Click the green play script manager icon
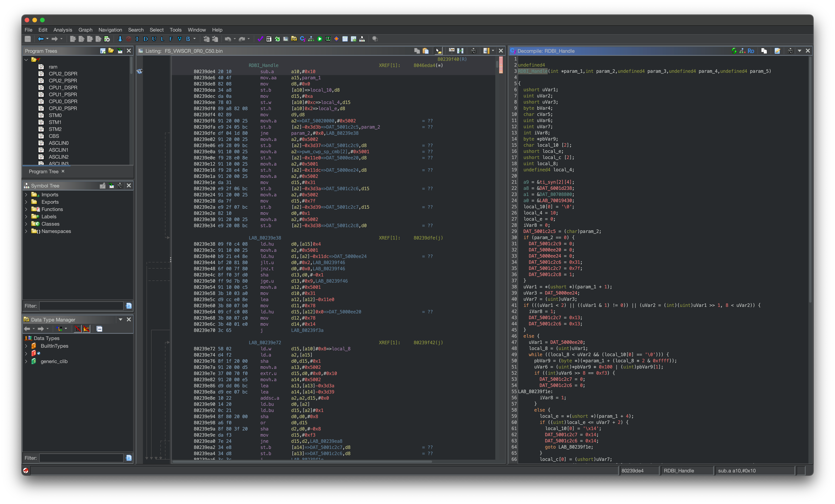This screenshot has height=504, width=835. coord(319,39)
